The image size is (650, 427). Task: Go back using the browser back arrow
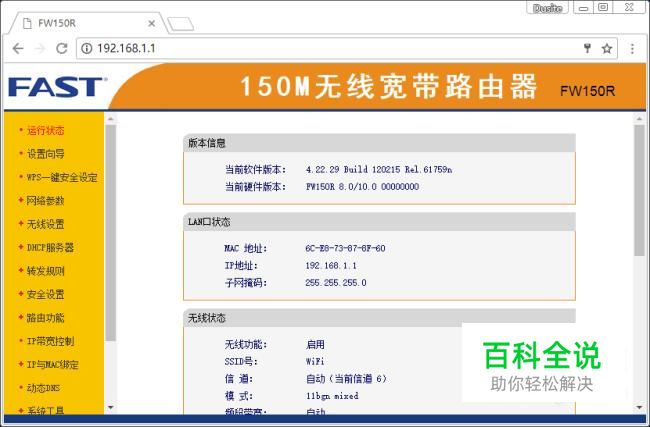click(18, 49)
